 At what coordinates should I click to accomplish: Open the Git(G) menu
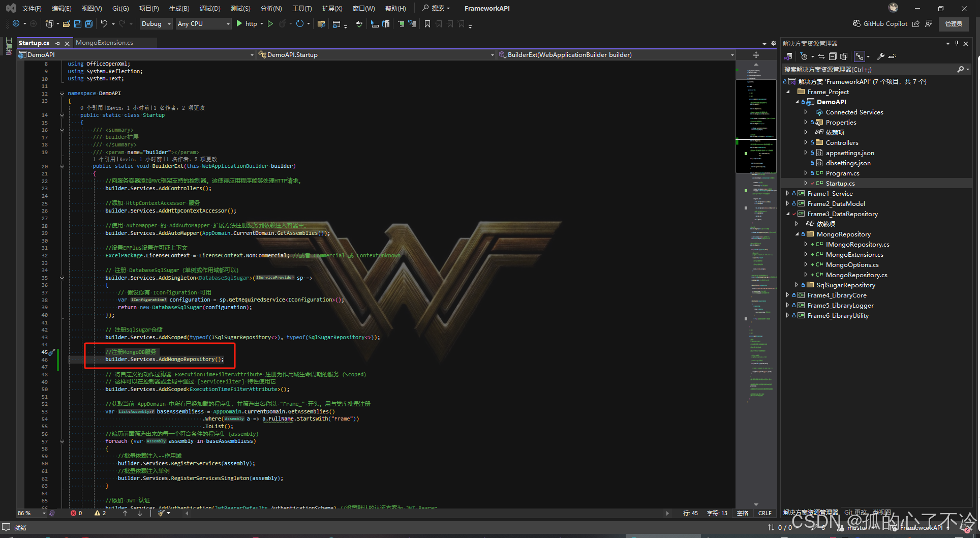pos(120,8)
